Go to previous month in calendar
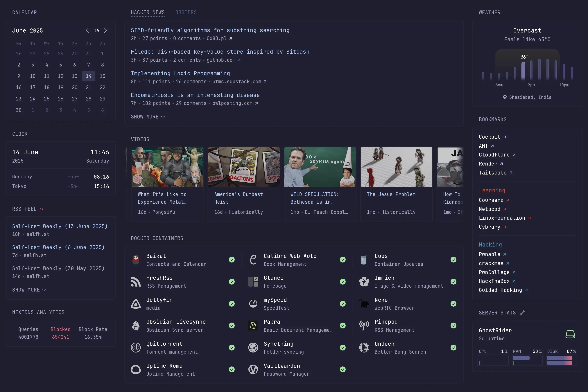The width and height of the screenshot is (588, 392). click(x=87, y=30)
